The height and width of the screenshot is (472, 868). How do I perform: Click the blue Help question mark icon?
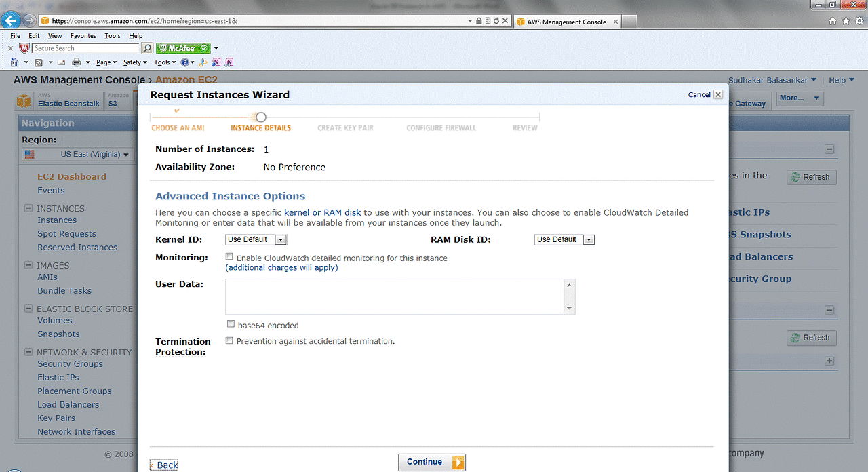(x=184, y=62)
